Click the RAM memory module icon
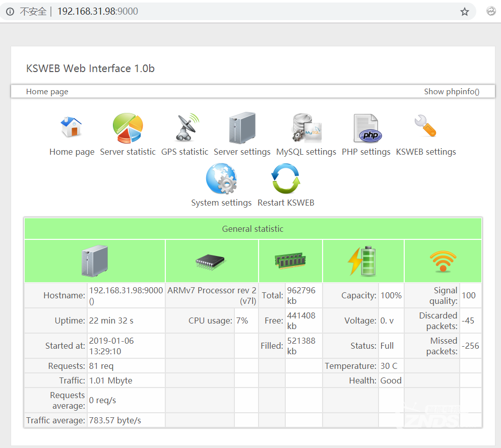The height and width of the screenshot is (448, 501). (290, 260)
